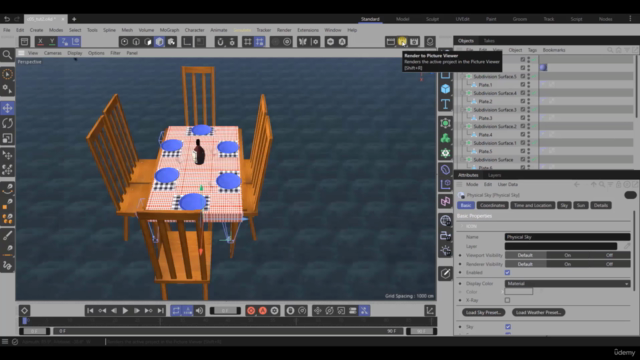
Task: Click the Name field containing Physical Sky
Action: pyautogui.click(x=567, y=237)
